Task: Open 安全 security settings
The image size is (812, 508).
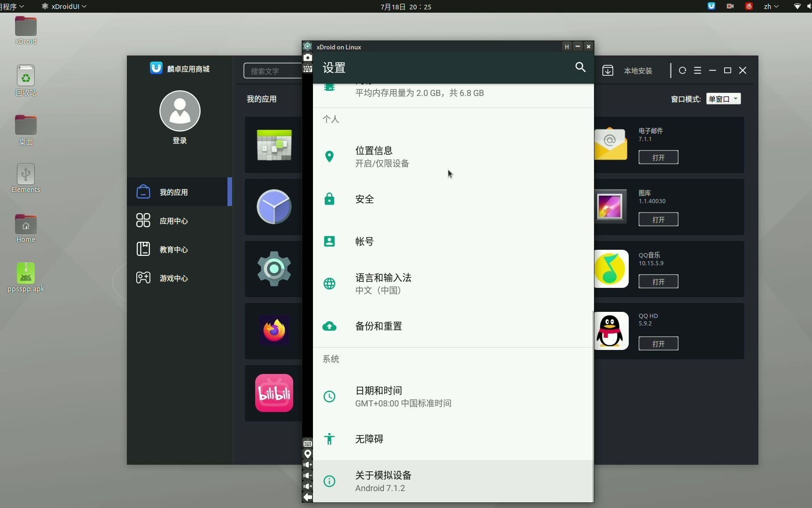Action: point(453,199)
